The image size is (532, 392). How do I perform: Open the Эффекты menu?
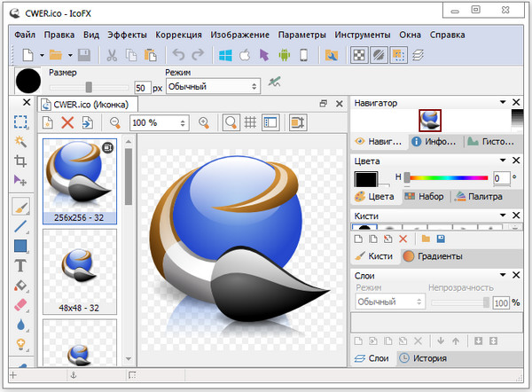tap(128, 35)
